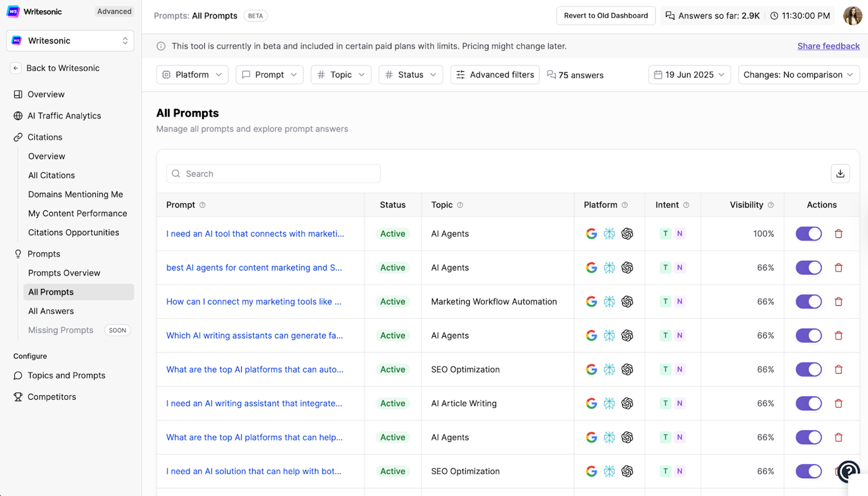Open the Citations section
The image size is (868, 496).
click(45, 137)
